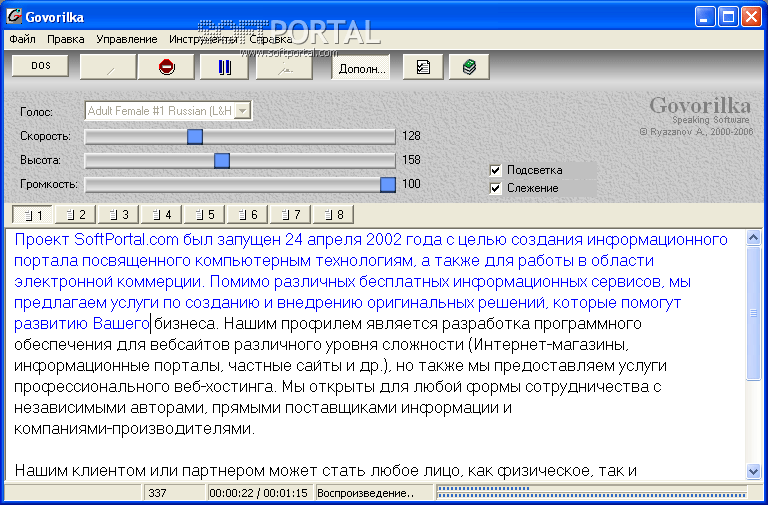This screenshot has height=505, width=768.
Task: Switch to document tab 5
Action: tap(205, 215)
